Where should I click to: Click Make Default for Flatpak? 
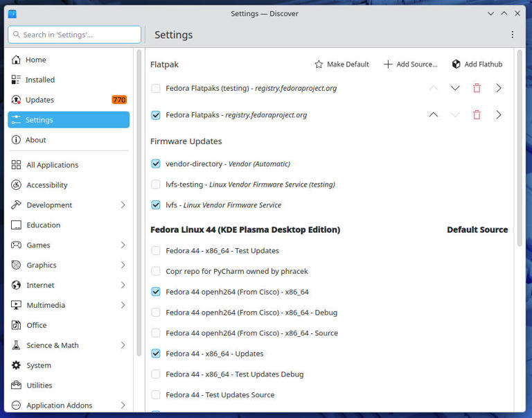342,64
